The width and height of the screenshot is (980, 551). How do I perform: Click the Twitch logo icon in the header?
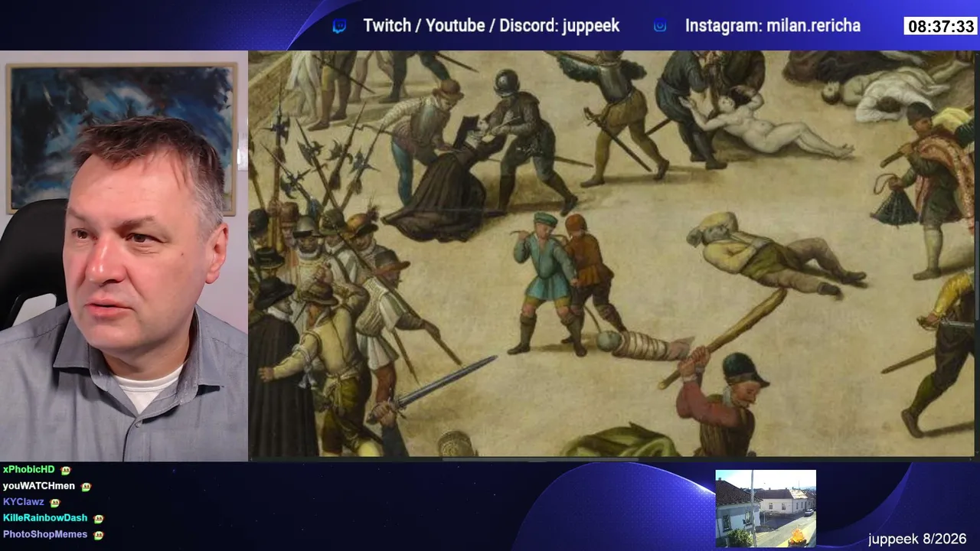[339, 26]
